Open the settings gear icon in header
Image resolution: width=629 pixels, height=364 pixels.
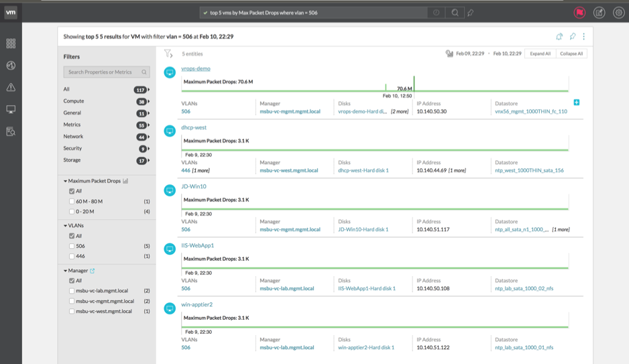[618, 13]
